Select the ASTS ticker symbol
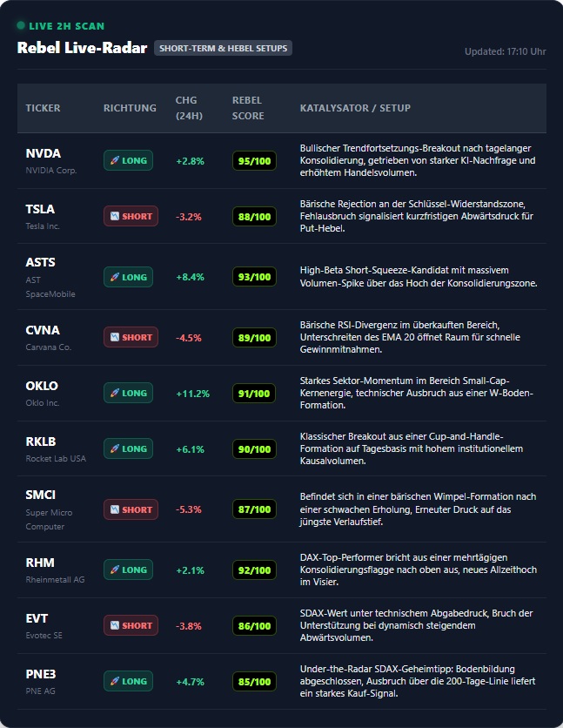563x728 pixels. pyautogui.click(x=40, y=262)
